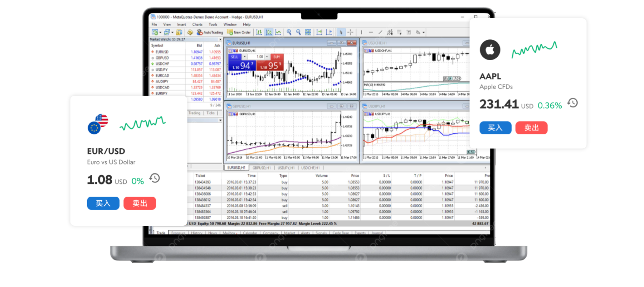Viewport: 644px width, 287px height.
Task: Select the cursor arrow tool
Action: [x=341, y=32]
